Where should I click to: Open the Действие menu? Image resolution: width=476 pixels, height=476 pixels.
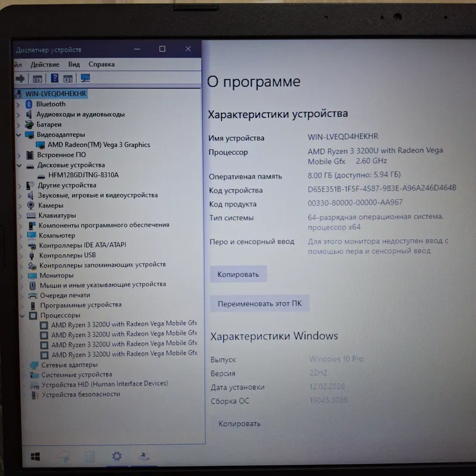pyautogui.click(x=45, y=64)
